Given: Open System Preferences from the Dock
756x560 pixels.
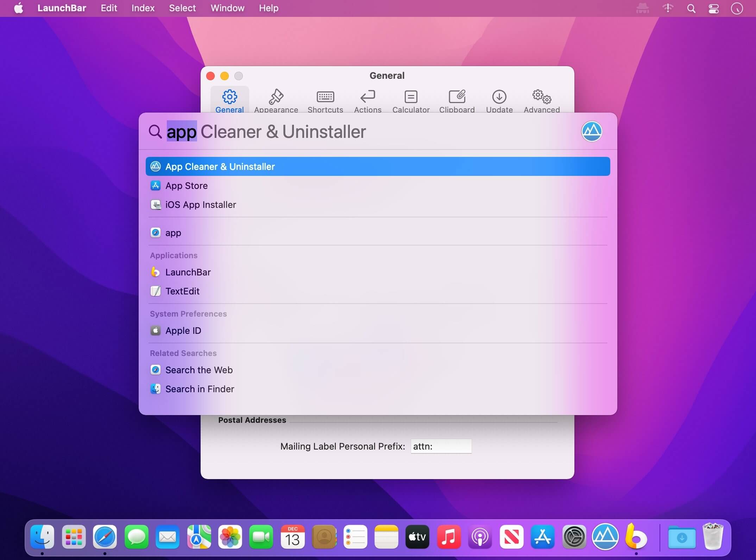Looking at the screenshot, I should click(x=574, y=537).
